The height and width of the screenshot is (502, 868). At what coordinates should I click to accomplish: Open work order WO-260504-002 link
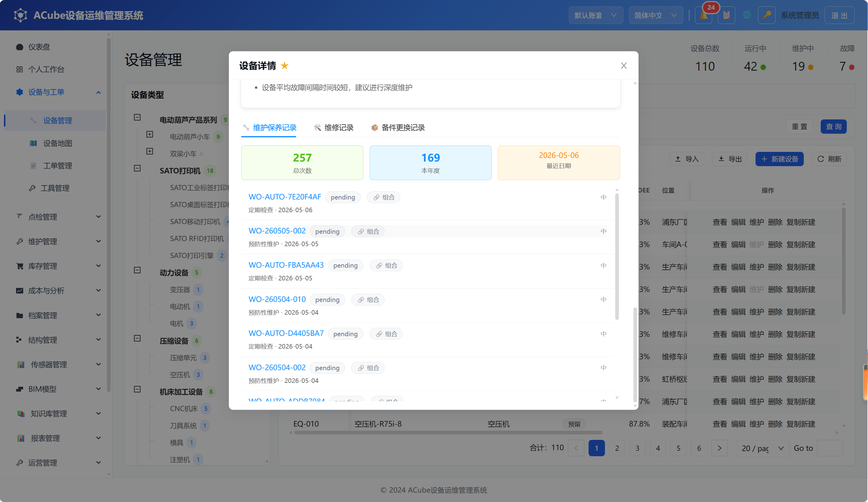tap(277, 368)
